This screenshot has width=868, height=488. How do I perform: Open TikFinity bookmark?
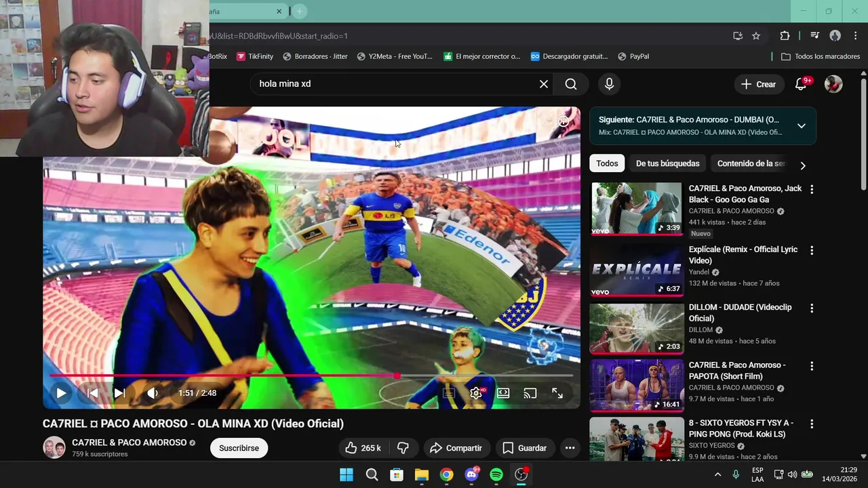point(255,56)
